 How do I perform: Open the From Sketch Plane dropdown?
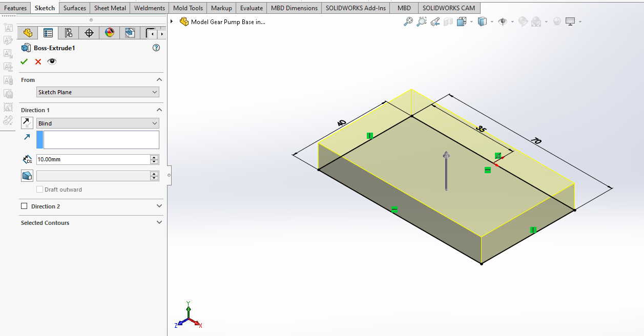[x=97, y=92]
